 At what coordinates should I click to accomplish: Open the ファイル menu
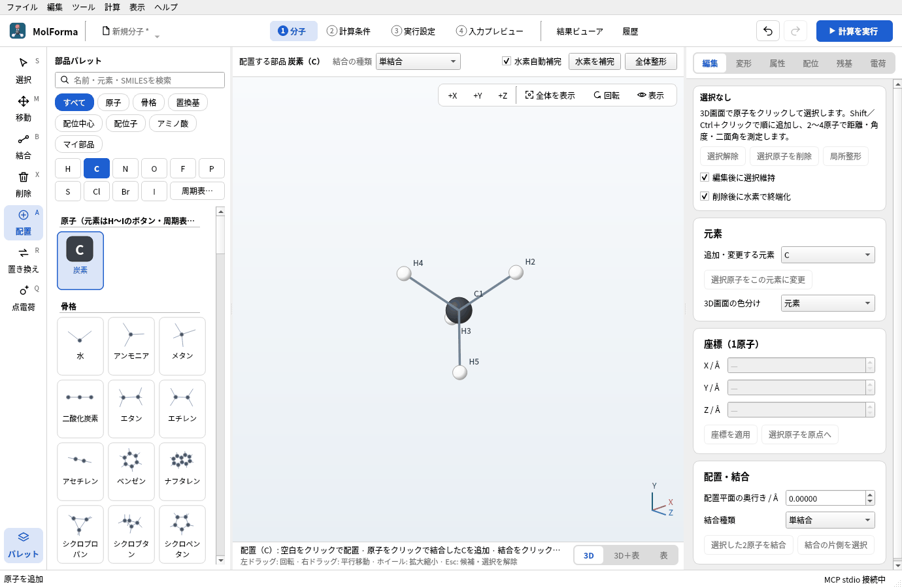(x=22, y=7)
